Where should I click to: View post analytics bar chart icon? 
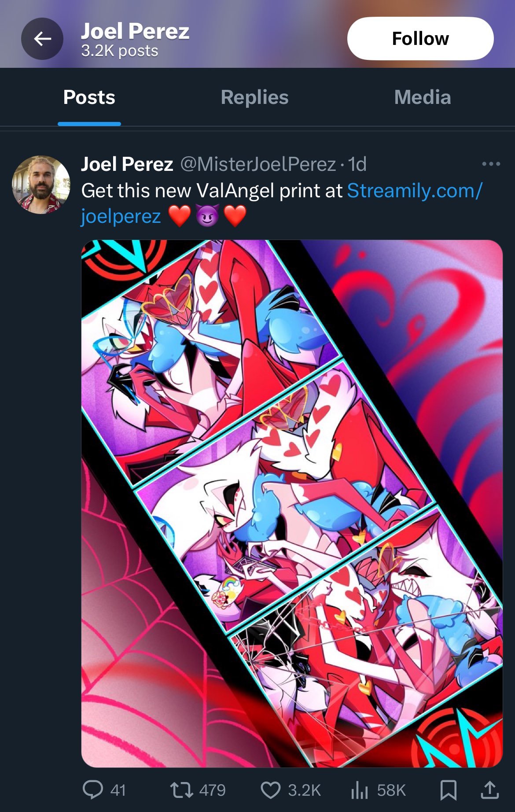[359, 790]
